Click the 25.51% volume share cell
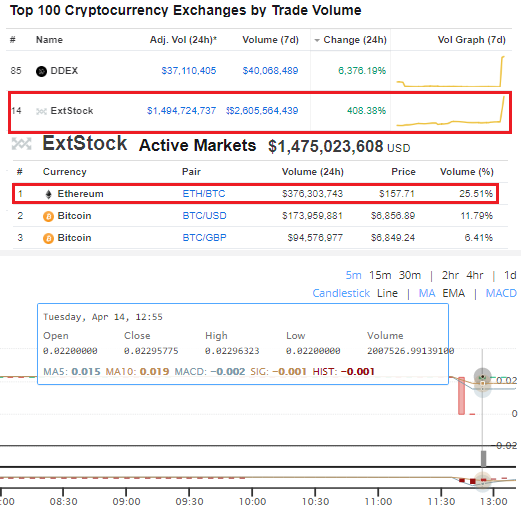 476,194
